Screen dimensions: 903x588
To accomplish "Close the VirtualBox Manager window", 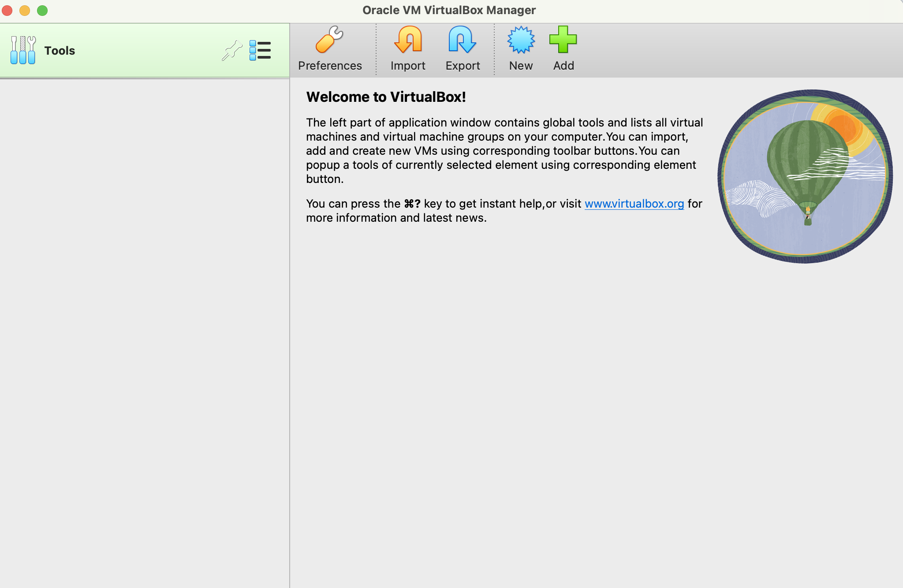I will 7,10.
